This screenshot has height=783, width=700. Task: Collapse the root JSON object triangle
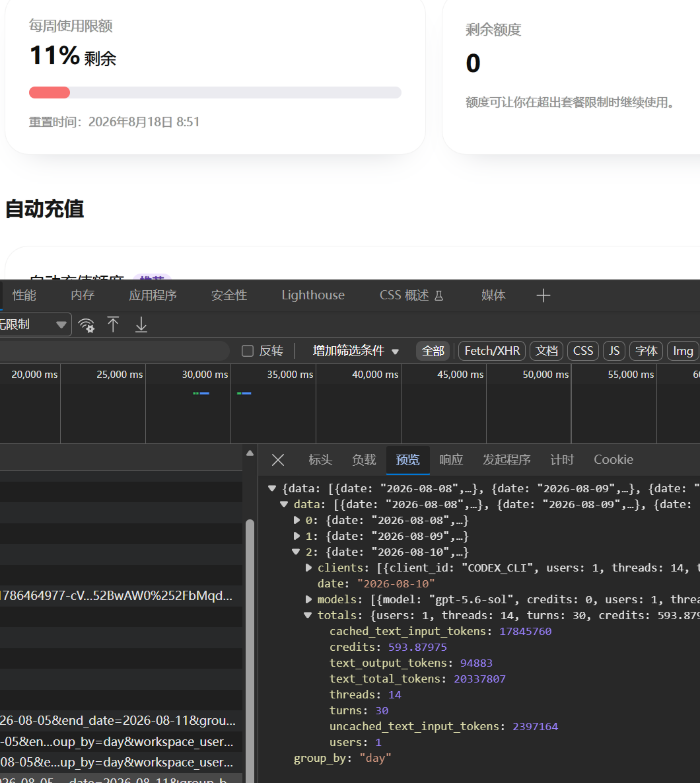point(272,488)
